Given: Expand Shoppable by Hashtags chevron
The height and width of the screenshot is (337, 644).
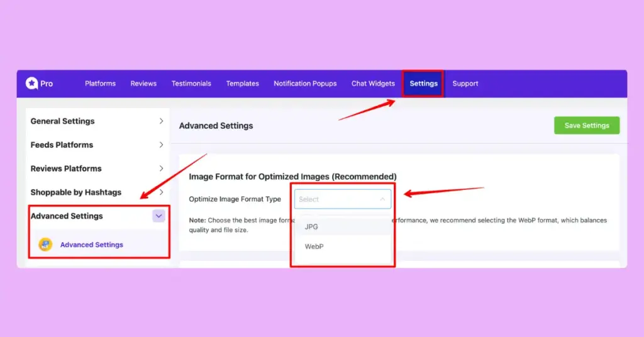Looking at the screenshot, I should click(161, 192).
